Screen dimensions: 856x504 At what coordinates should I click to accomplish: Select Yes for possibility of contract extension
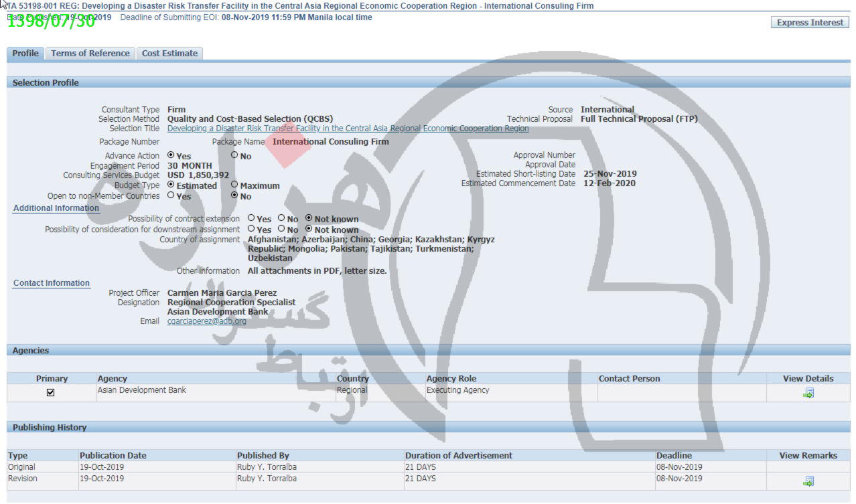click(251, 218)
